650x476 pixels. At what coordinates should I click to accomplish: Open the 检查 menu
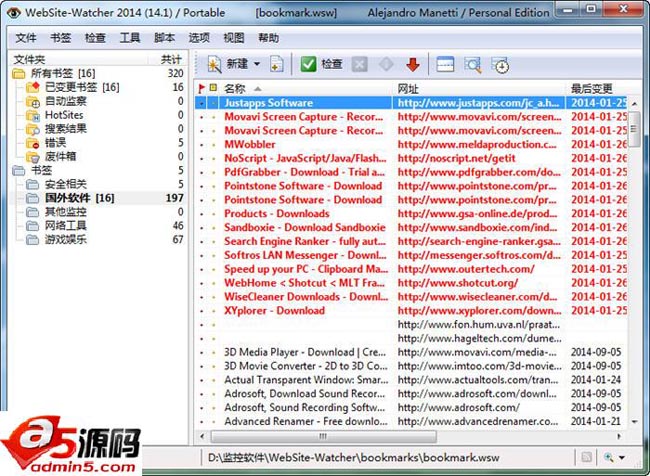[95, 38]
